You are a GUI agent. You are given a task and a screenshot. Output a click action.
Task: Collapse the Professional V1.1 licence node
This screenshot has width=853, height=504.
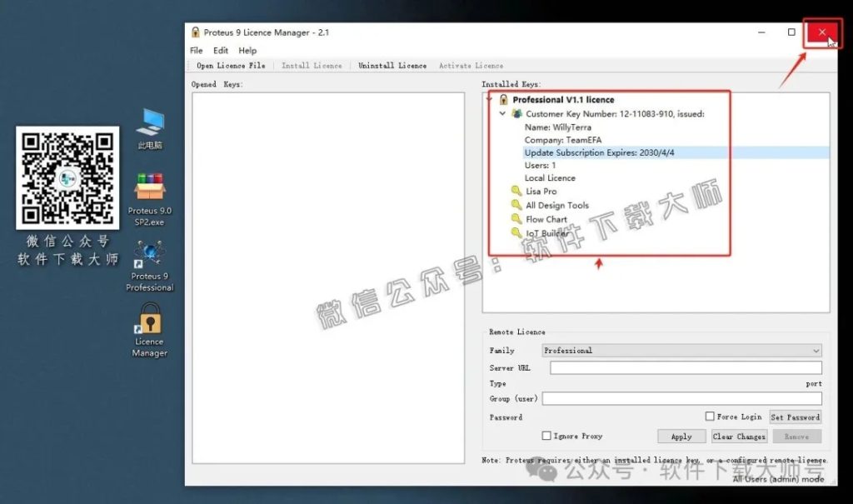[x=490, y=100]
